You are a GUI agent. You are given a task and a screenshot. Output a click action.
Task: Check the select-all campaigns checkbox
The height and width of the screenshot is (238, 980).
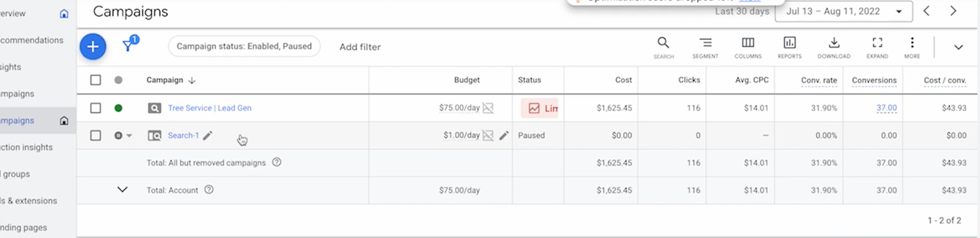[96, 80]
